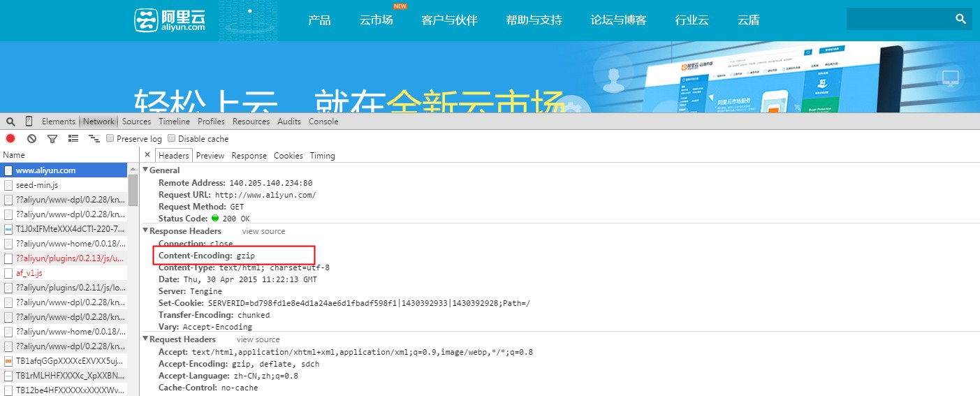The image size is (980, 396).
Task: Select the seed-min.js request
Action: point(37,185)
